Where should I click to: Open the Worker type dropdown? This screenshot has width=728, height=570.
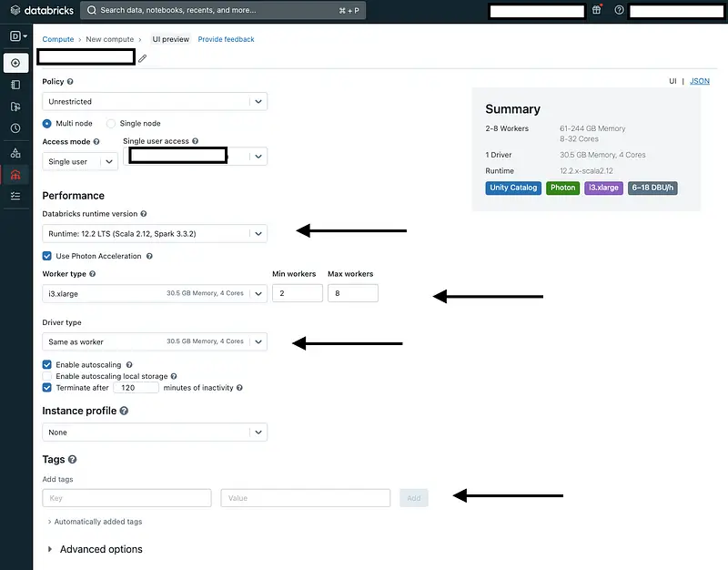(155, 293)
